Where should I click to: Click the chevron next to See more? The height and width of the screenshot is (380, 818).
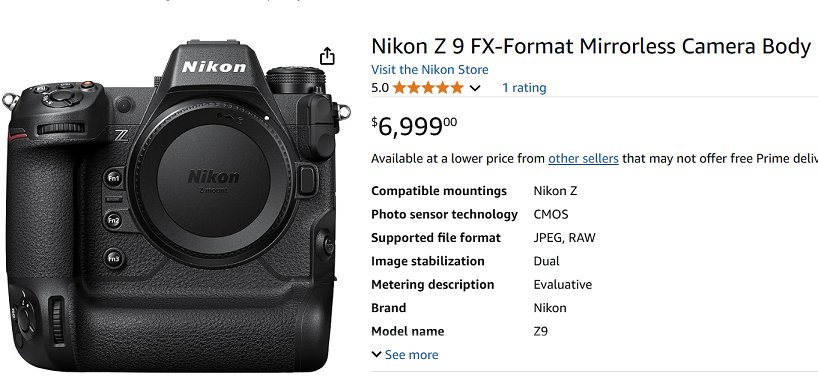[376, 354]
